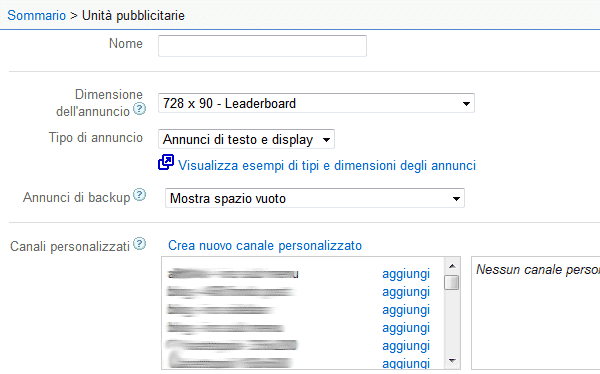Click aggiungi for the second channel
Image resolution: width=600 pixels, height=374 pixels.
coord(406,292)
